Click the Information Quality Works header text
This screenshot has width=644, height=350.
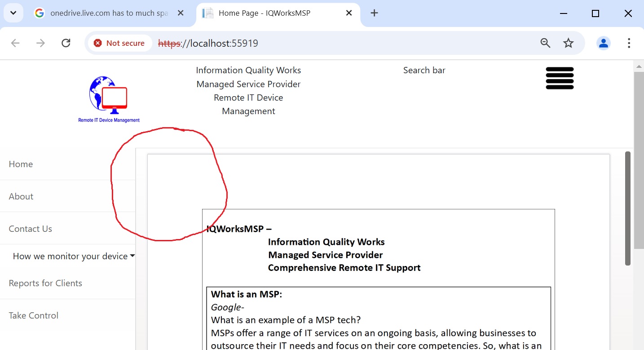coord(248,70)
